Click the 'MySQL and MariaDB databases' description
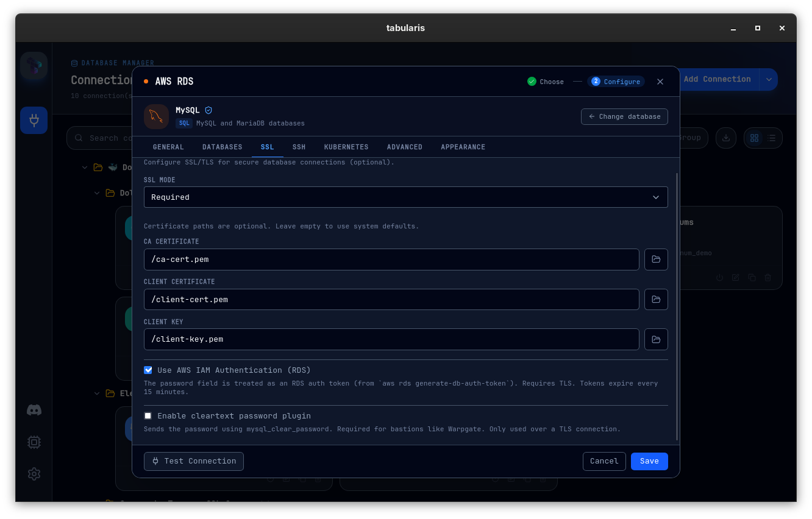 coord(251,123)
